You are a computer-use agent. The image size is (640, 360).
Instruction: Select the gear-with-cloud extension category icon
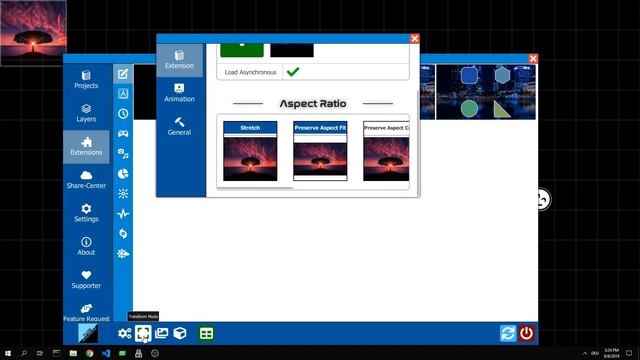[x=123, y=253]
